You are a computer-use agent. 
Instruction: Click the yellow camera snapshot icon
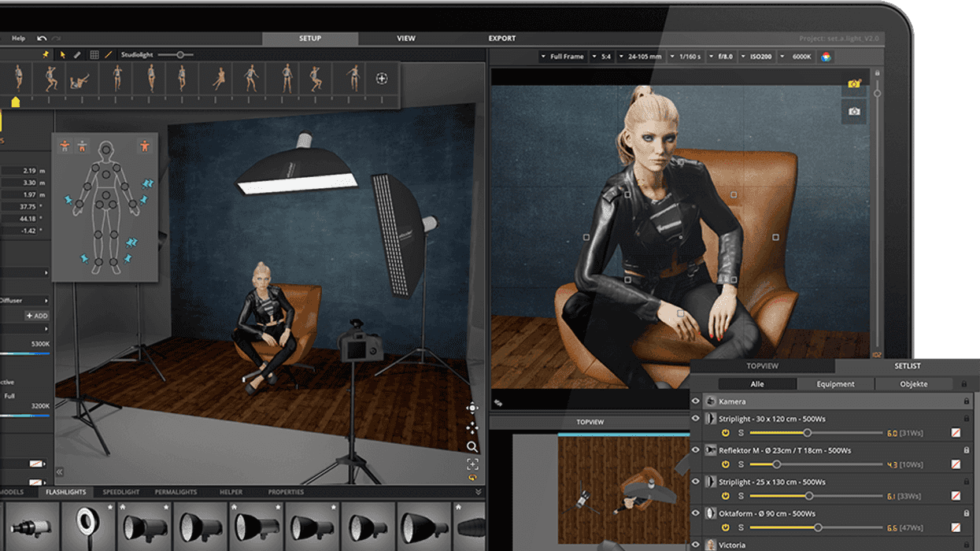tap(854, 83)
